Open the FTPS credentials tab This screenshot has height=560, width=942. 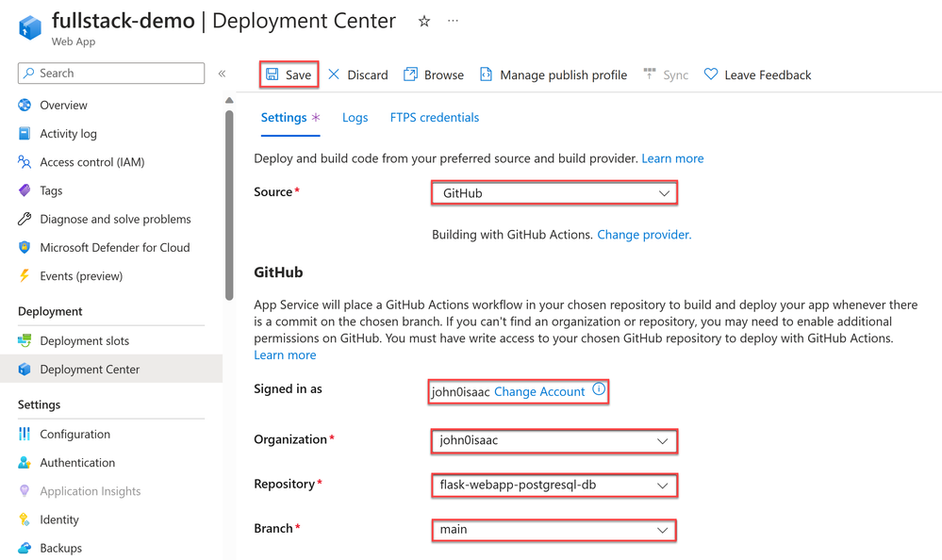(435, 118)
